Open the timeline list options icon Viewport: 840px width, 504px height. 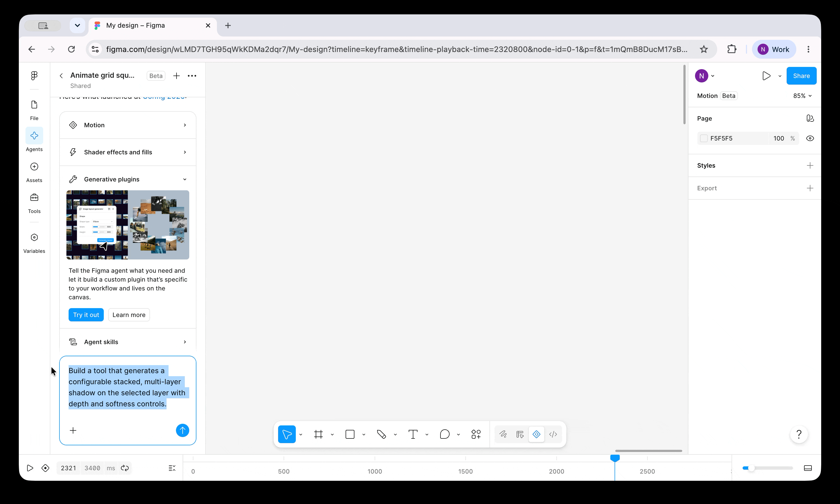click(x=172, y=468)
